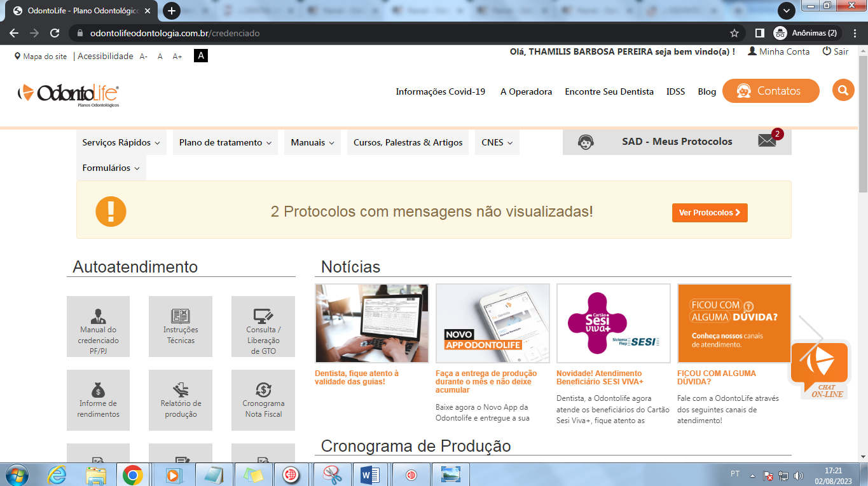Image resolution: width=868 pixels, height=486 pixels.
Task: Open the Instruções Técnicas tile
Action: (181, 327)
